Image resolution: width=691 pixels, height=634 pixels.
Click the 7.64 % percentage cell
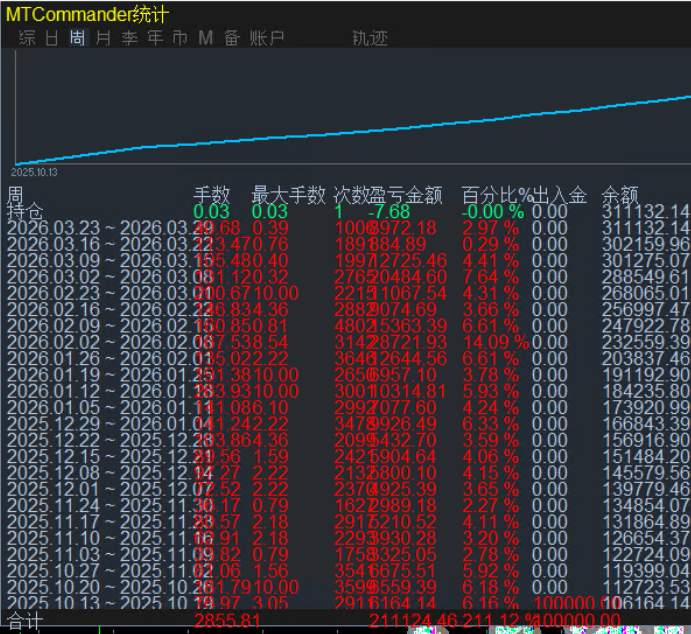490,277
